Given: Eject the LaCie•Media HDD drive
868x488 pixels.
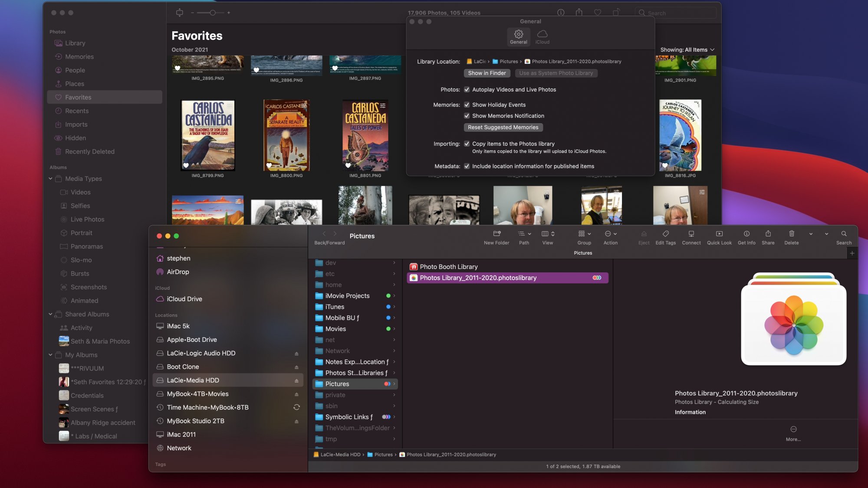Looking at the screenshot, I should coord(296,381).
